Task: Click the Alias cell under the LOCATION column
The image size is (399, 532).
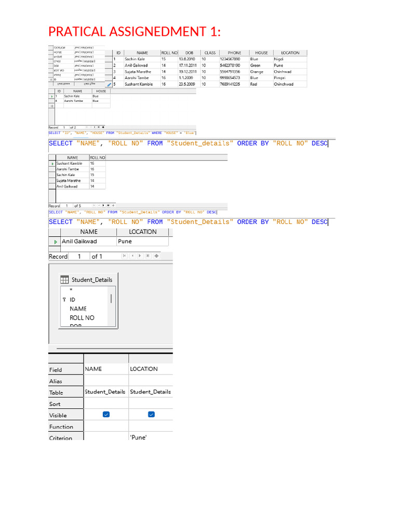Action: 151,380
